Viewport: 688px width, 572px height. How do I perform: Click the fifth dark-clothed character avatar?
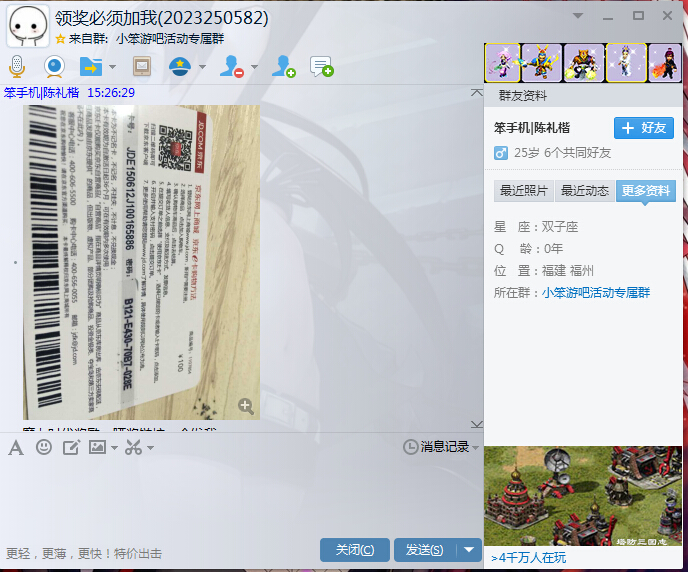click(665, 63)
